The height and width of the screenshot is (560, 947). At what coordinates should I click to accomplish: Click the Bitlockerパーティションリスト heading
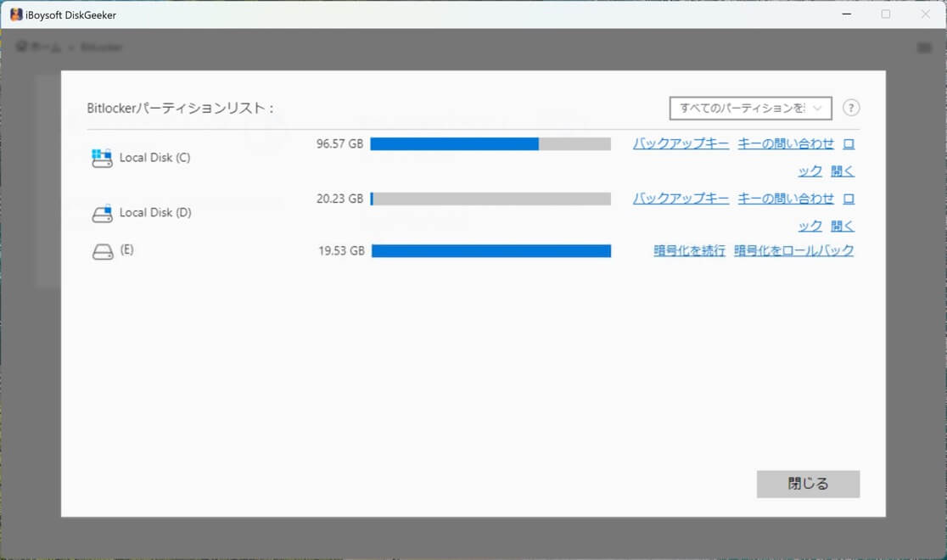(180, 108)
